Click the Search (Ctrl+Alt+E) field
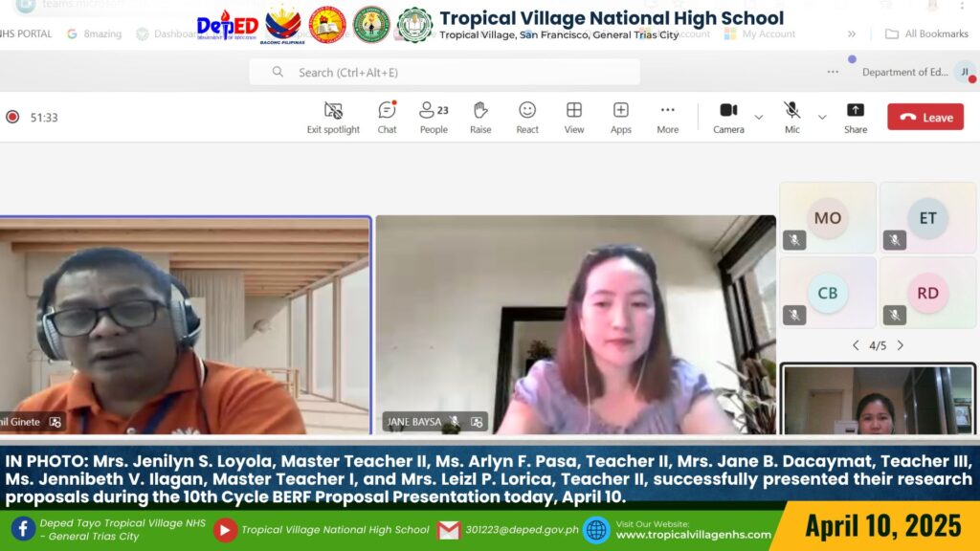The width and height of the screenshot is (980, 551). [x=444, y=72]
